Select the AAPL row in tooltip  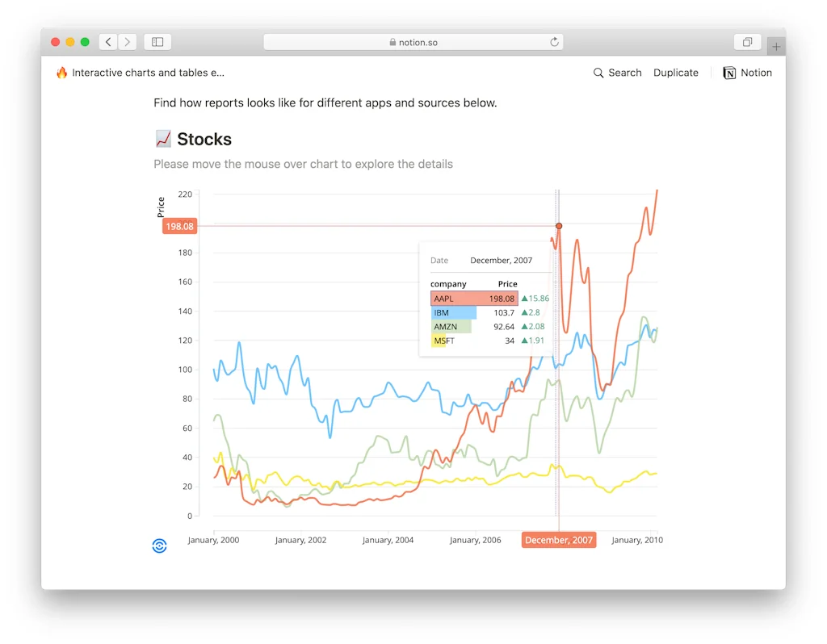point(474,299)
